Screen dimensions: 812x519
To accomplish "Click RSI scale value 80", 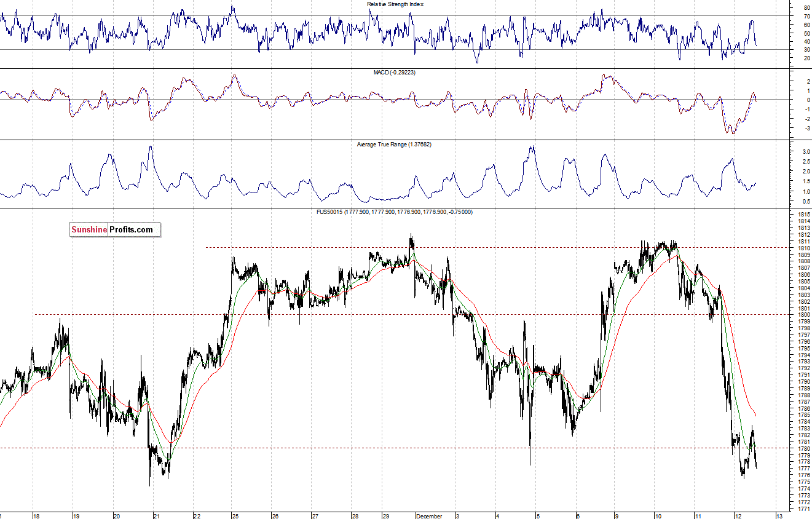I will click(x=806, y=8).
